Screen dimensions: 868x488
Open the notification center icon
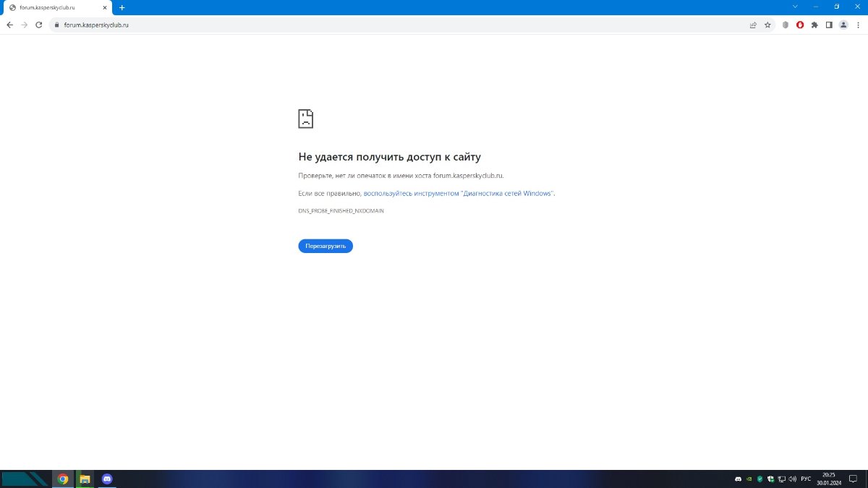pyautogui.click(x=854, y=479)
